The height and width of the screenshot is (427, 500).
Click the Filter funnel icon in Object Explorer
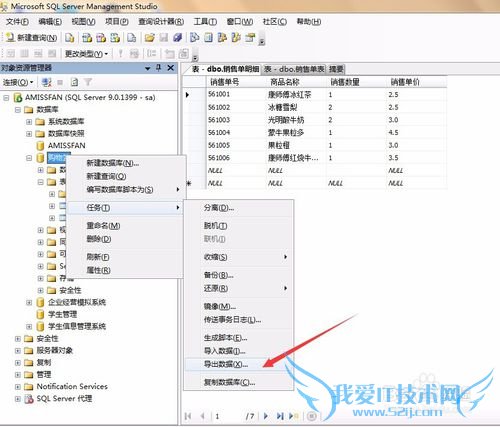pyautogui.click(x=88, y=82)
